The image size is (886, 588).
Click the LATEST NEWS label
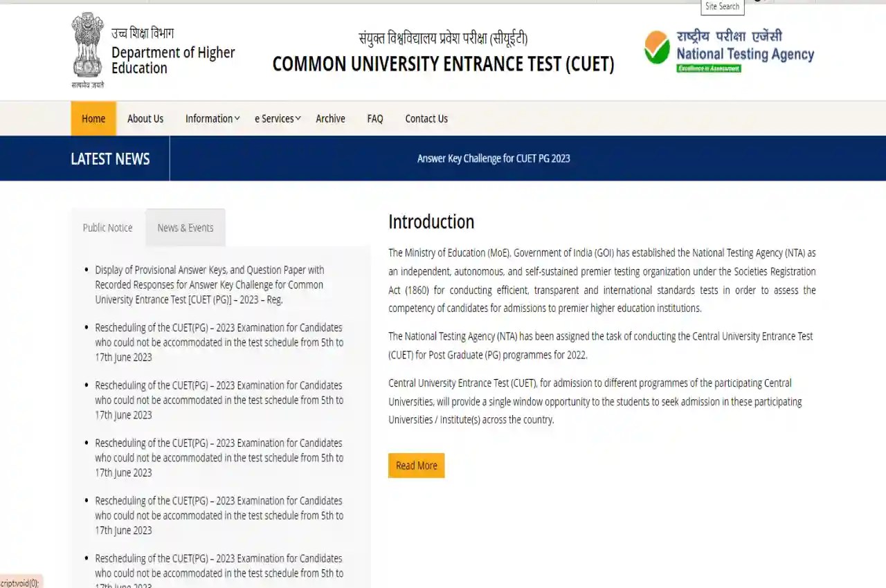[110, 159]
